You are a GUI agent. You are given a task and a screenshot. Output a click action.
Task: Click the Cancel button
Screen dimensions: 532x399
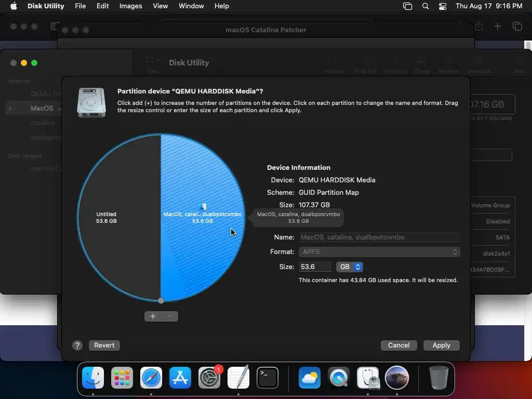(398, 345)
